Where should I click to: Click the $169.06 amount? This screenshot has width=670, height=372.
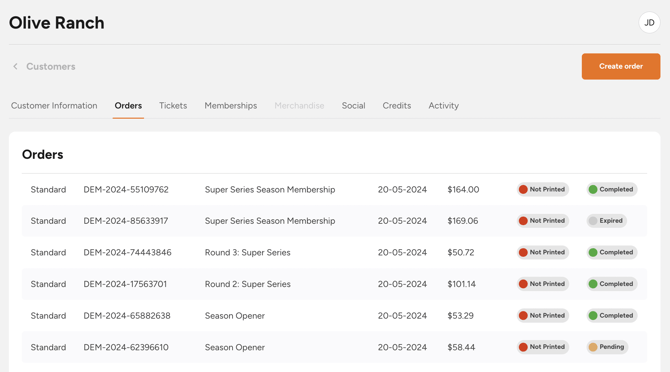463,221
